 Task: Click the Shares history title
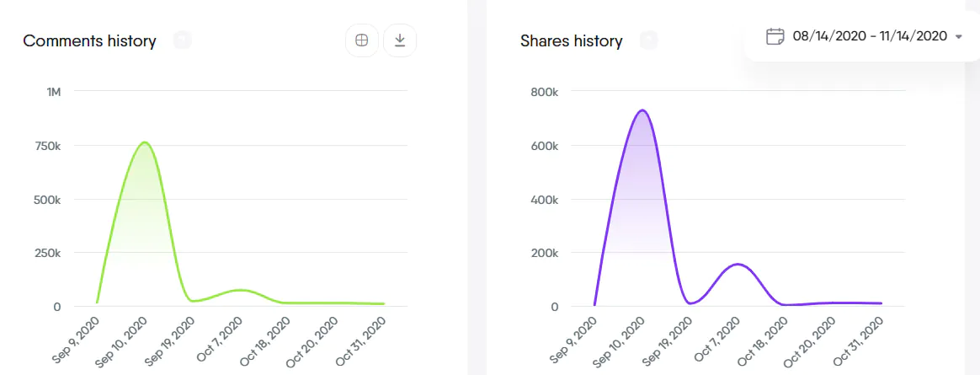572,41
